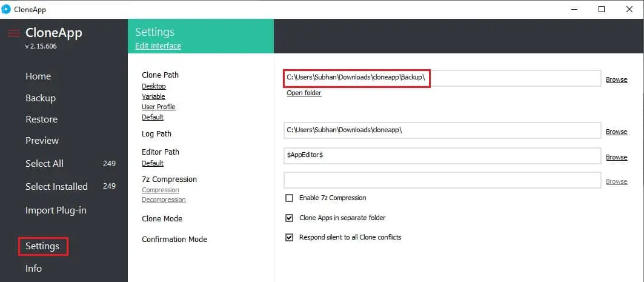This screenshot has width=644, height=282.
Task: Click the 249 count beside Select All
Action: [109, 163]
